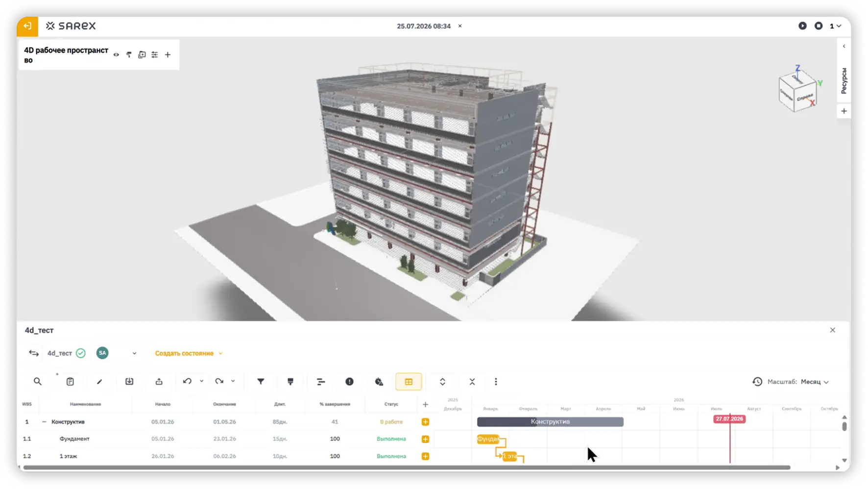868x489 pixels.
Task: Expand the Создать состояние dropdown
Action: click(x=189, y=353)
